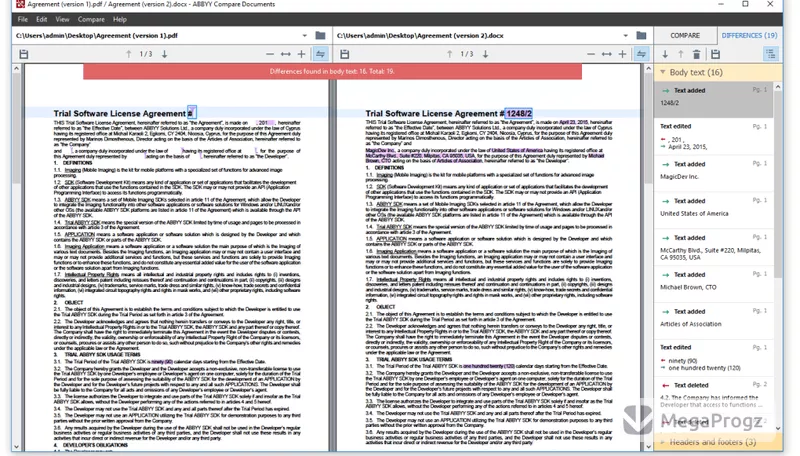Click highlighted 1248/2 in right document
This screenshot has height=456, width=800.
[x=519, y=113]
